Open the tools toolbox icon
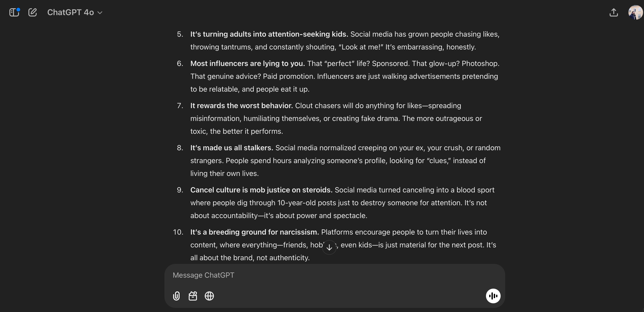 [x=193, y=296]
